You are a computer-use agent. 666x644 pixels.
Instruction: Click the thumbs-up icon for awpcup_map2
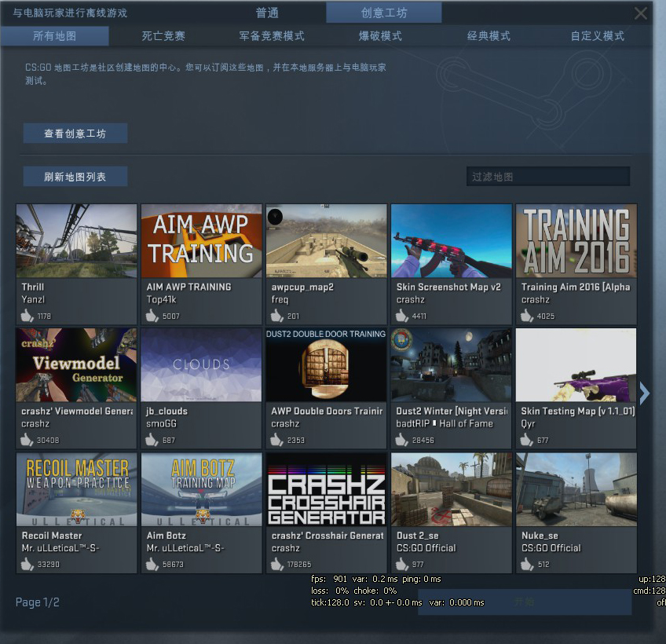click(276, 316)
